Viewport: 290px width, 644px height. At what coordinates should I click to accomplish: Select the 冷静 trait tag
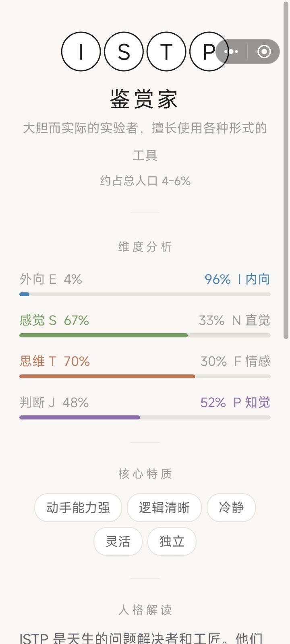pos(231,508)
